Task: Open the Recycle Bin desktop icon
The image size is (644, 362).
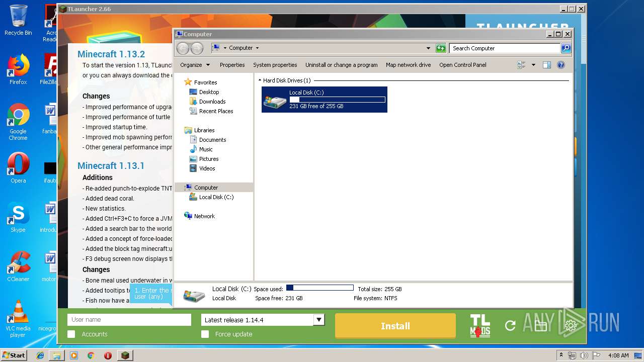Action: coord(18,20)
